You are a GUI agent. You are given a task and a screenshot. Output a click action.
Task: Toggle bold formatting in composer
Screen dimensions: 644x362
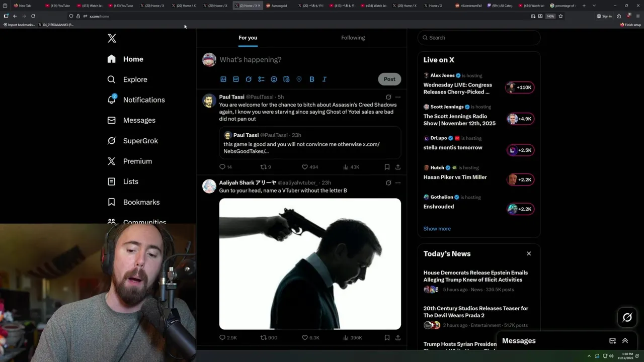312,79
